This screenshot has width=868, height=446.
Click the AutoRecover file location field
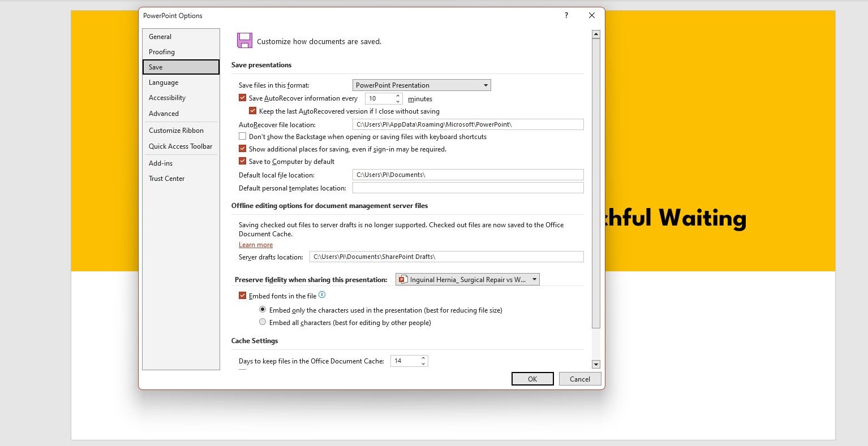coord(468,124)
